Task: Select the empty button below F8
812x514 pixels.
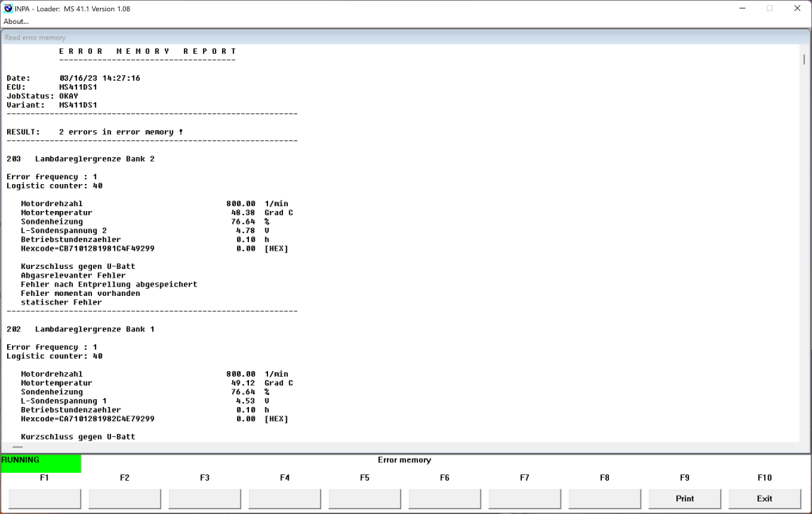Action: 604,499
